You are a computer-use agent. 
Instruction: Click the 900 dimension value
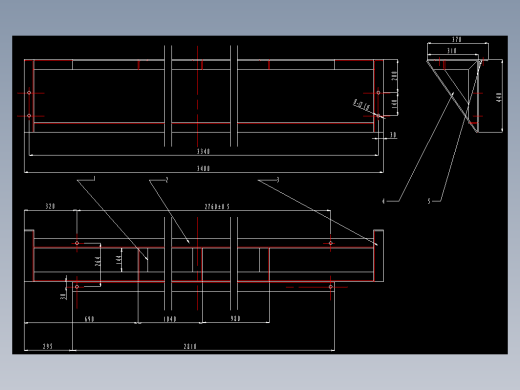(x=235, y=319)
